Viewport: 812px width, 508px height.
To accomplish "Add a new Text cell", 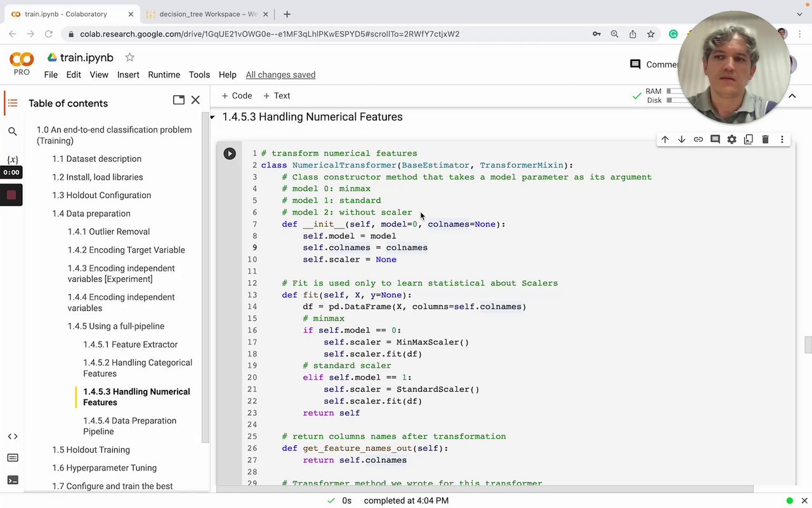I will [x=277, y=96].
